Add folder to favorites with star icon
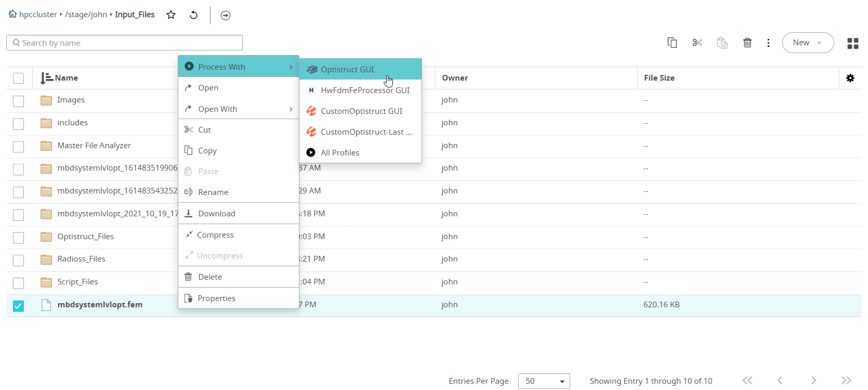 [x=171, y=15]
